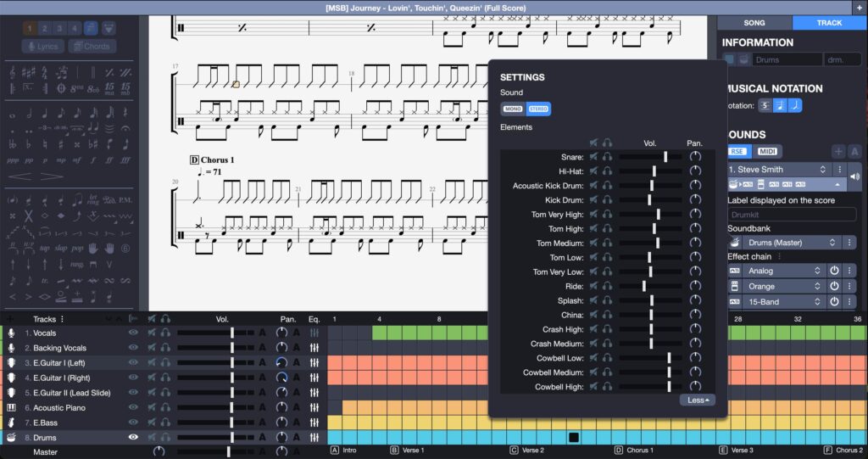Image resolution: width=868 pixels, height=459 pixels.
Task: Open the Steve Smith sound preset dropdown
Action: pos(780,170)
